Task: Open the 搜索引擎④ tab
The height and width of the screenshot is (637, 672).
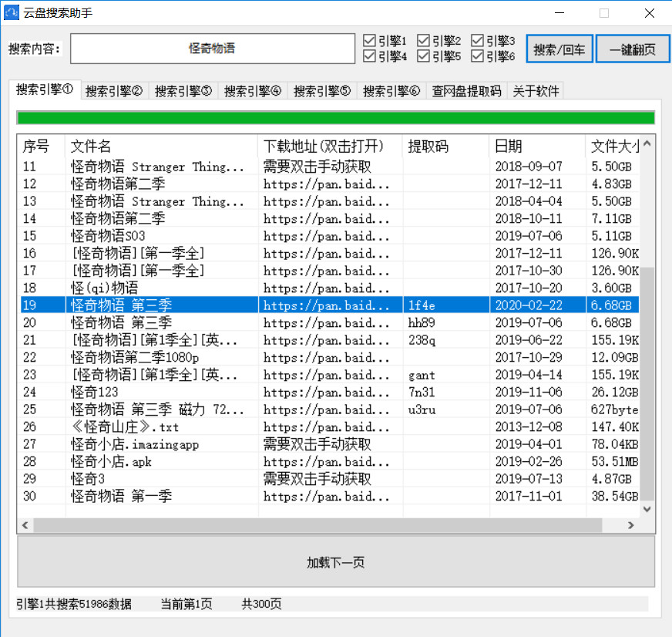Action: click(253, 91)
